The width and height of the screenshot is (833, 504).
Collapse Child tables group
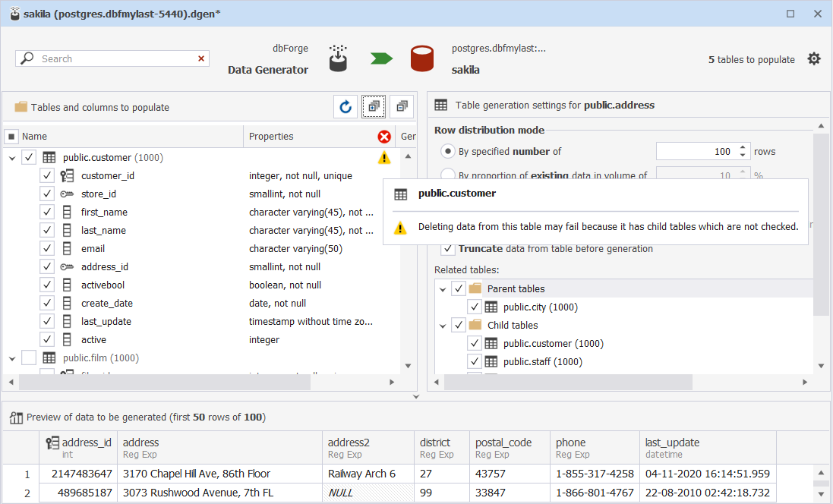[x=443, y=326]
